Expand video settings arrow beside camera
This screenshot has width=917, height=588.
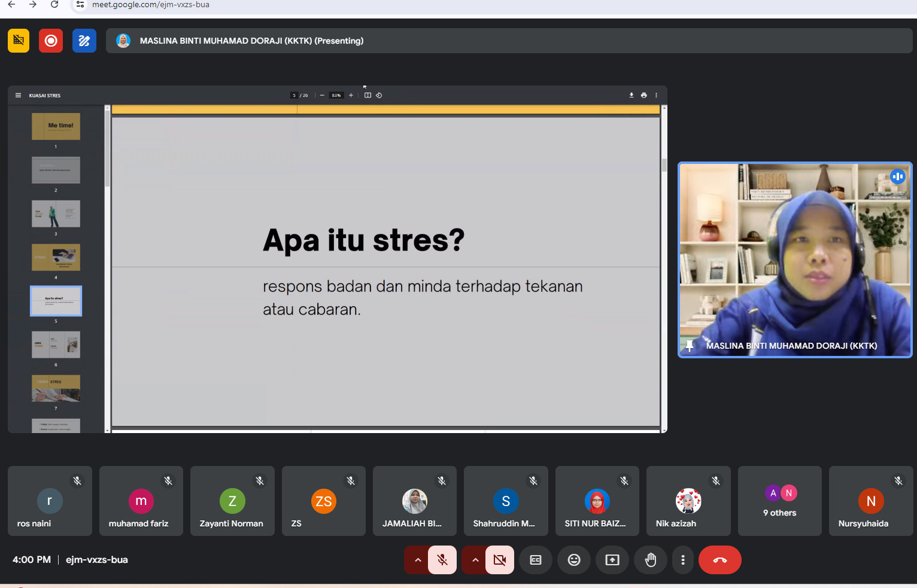click(x=475, y=560)
